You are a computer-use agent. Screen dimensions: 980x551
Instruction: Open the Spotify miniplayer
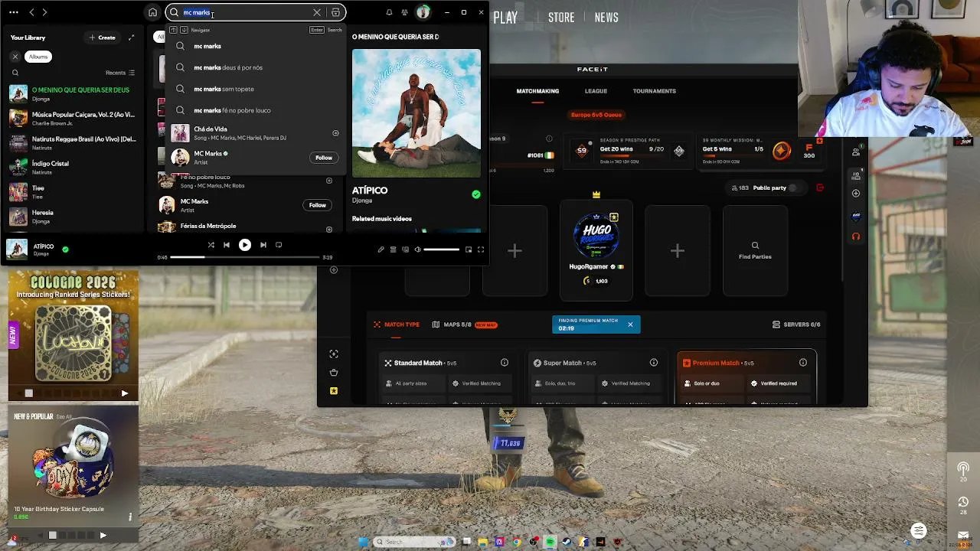coord(469,249)
